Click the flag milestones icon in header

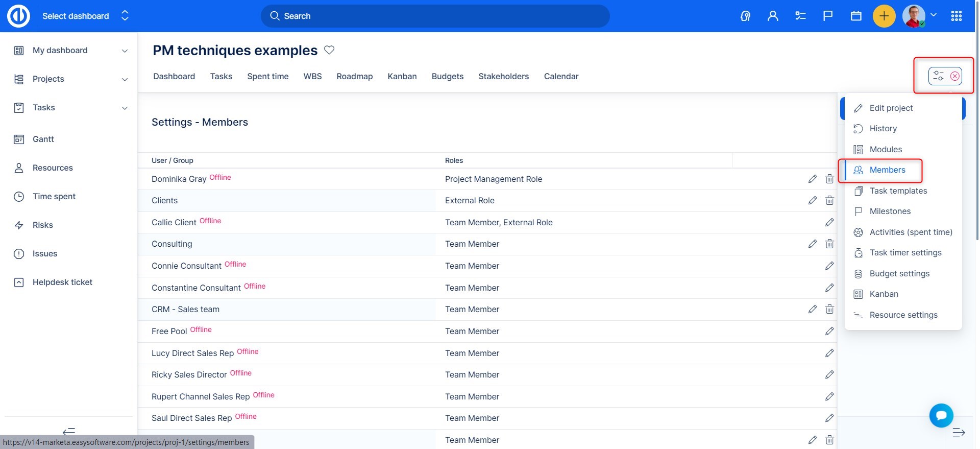tap(828, 16)
